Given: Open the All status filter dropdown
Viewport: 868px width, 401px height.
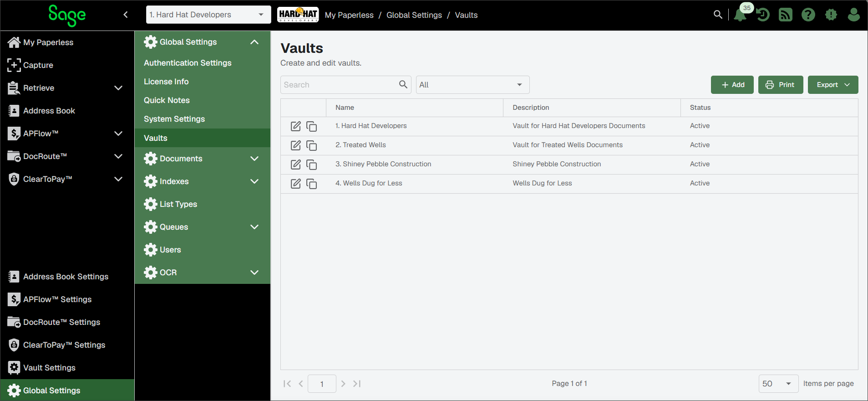Looking at the screenshot, I should coord(472,85).
